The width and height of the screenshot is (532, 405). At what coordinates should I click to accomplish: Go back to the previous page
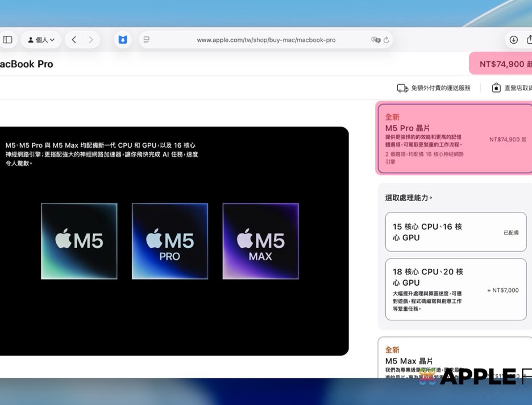[x=74, y=40]
